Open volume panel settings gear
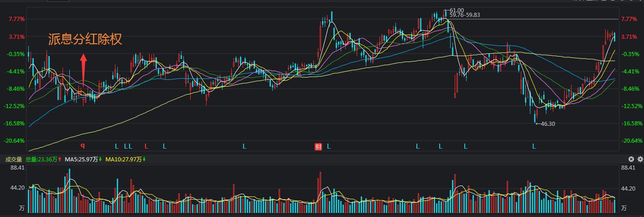 [640, 159]
